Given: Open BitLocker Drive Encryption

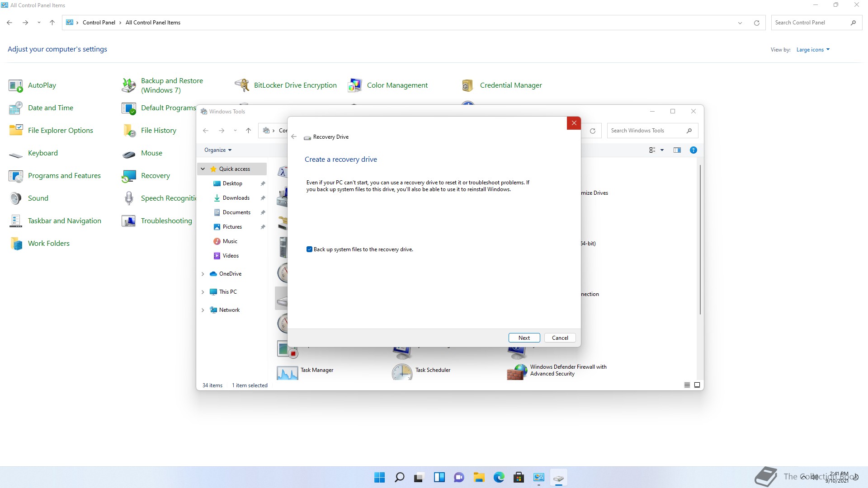Looking at the screenshot, I should pyautogui.click(x=286, y=85).
